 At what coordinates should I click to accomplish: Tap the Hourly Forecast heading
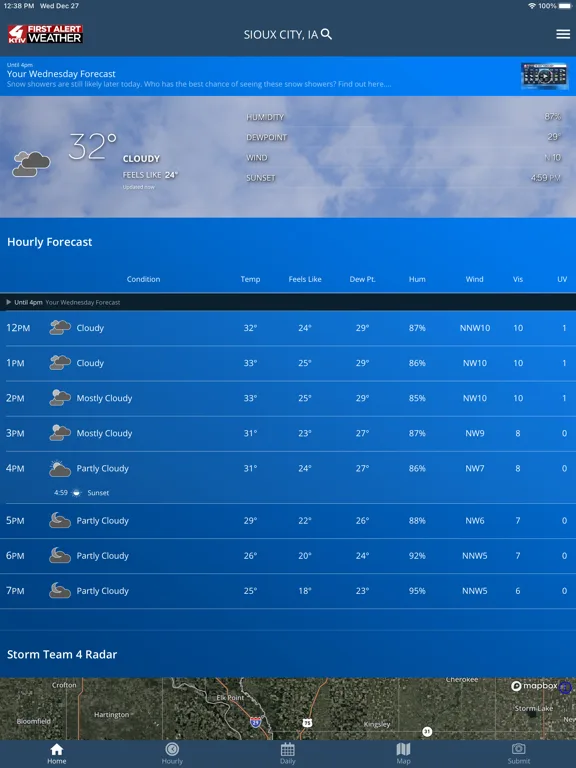coord(49,242)
